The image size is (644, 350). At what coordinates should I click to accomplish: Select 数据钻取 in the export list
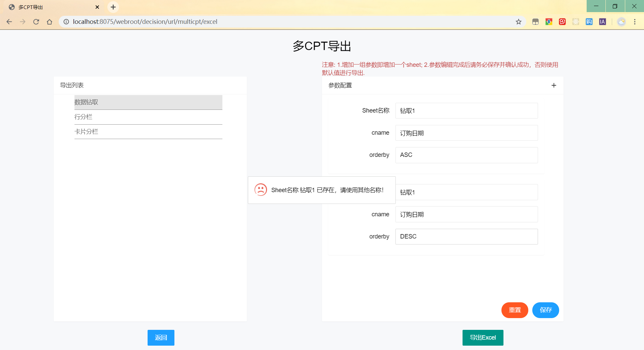148,102
